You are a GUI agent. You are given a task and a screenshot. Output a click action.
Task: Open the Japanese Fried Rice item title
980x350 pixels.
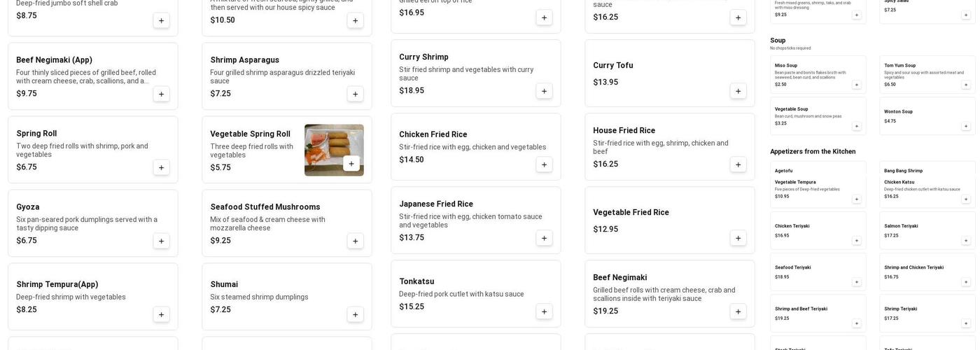tap(436, 204)
